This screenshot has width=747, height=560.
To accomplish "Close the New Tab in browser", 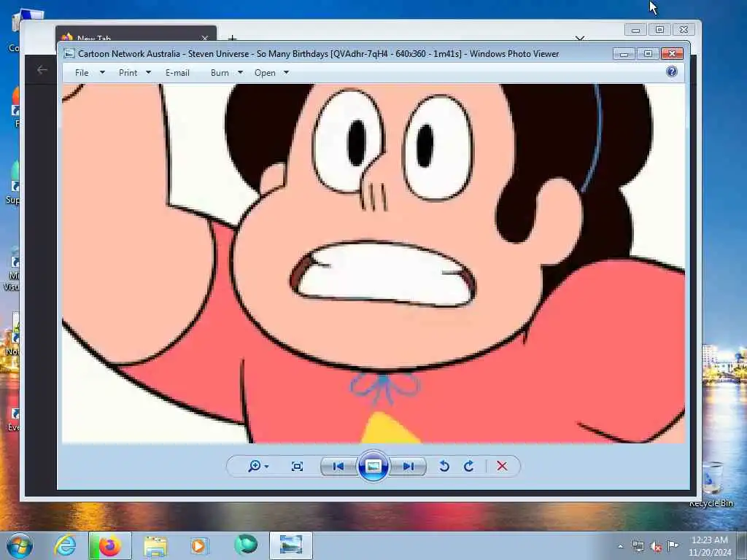I will point(205,38).
